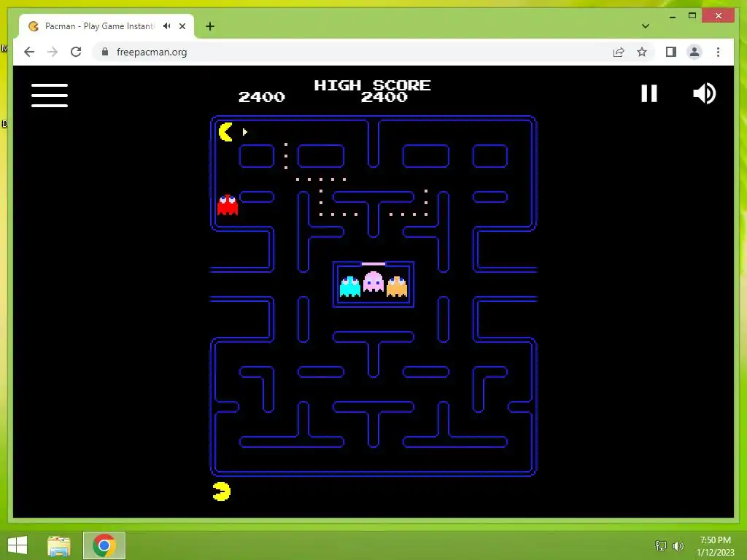This screenshot has width=747, height=560.
Task: Open the taskbar clock and date
Action: (715, 546)
